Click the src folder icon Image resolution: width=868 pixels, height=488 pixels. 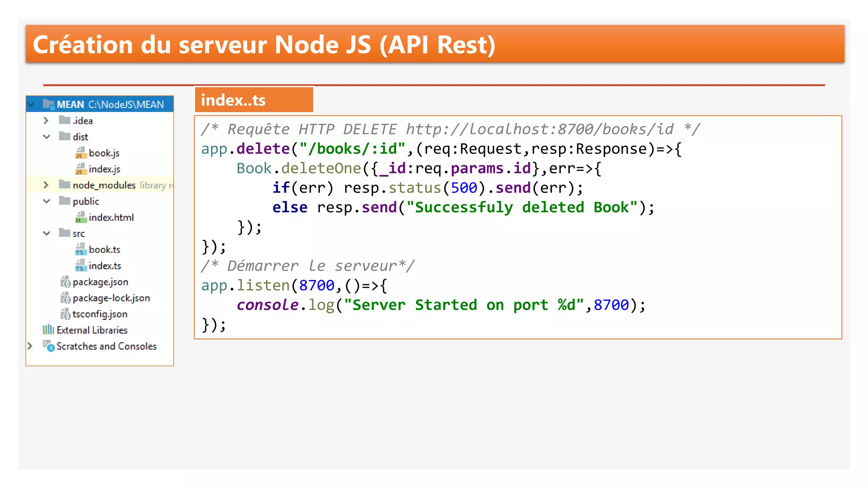click(x=64, y=233)
